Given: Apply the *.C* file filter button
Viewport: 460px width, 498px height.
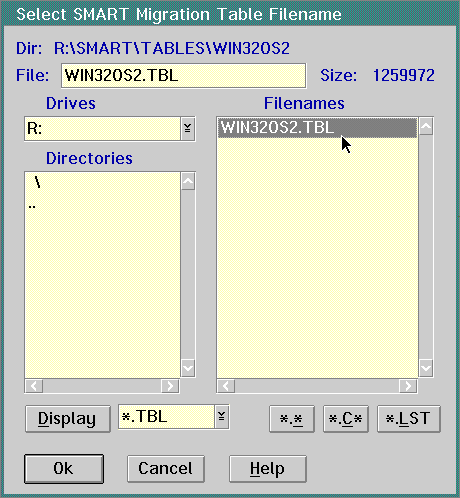Looking at the screenshot, I should point(346,419).
